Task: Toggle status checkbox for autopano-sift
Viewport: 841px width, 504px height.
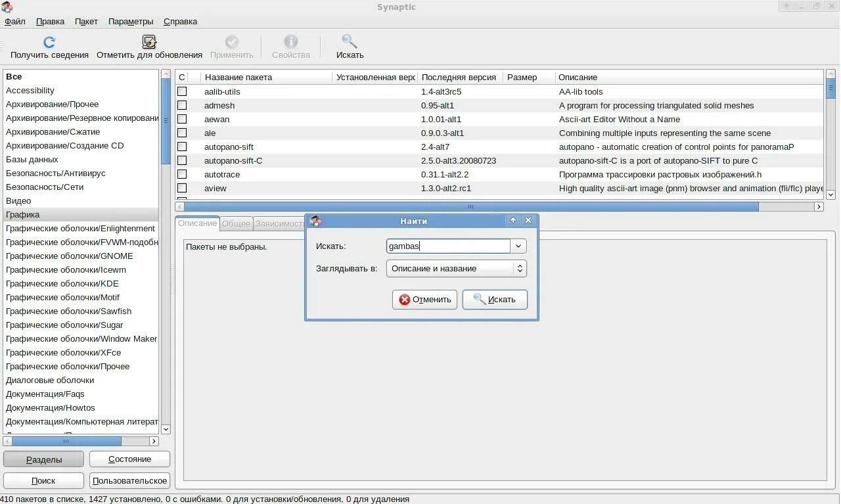Action: [x=182, y=147]
